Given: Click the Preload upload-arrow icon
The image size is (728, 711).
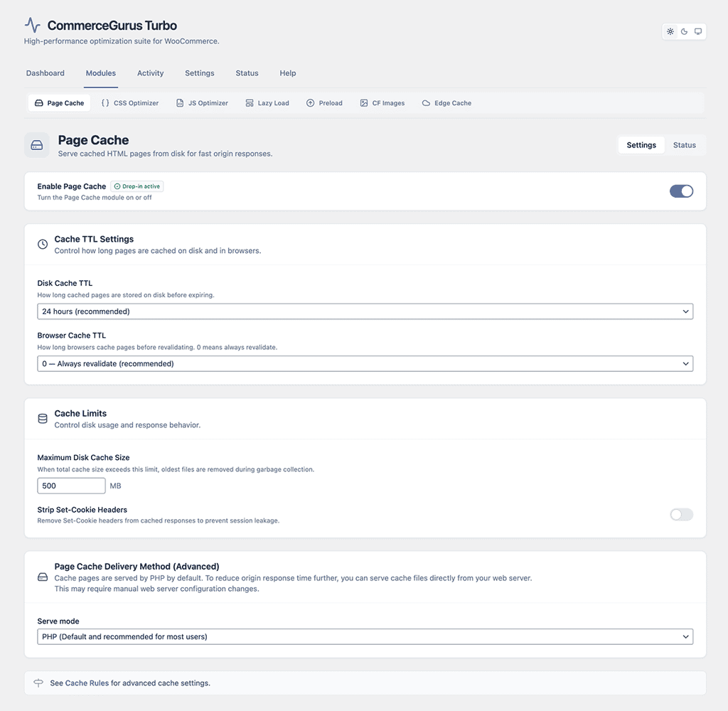Looking at the screenshot, I should click(x=310, y=103).
